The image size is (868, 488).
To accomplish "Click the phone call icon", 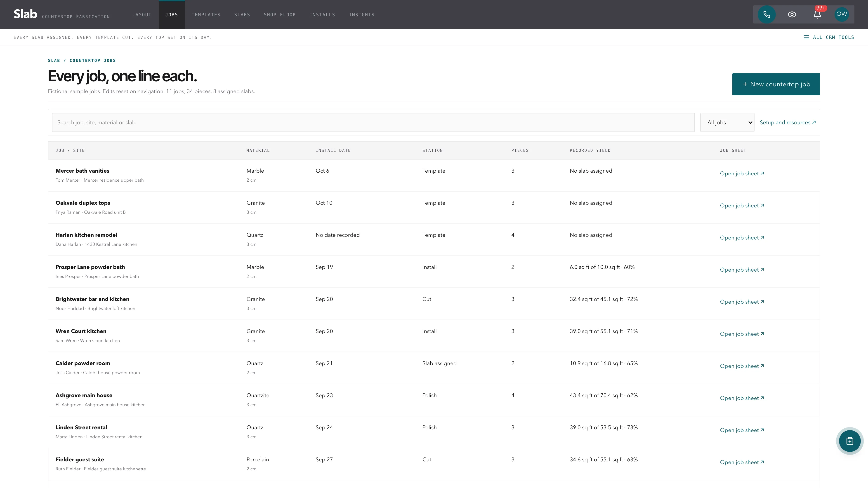I will [x=767, y=14].
